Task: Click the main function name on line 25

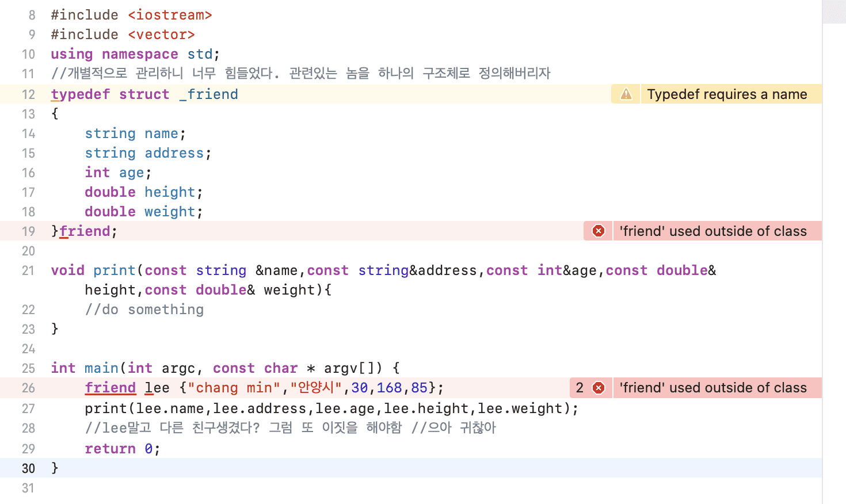Action: click(x=102, y=368)
